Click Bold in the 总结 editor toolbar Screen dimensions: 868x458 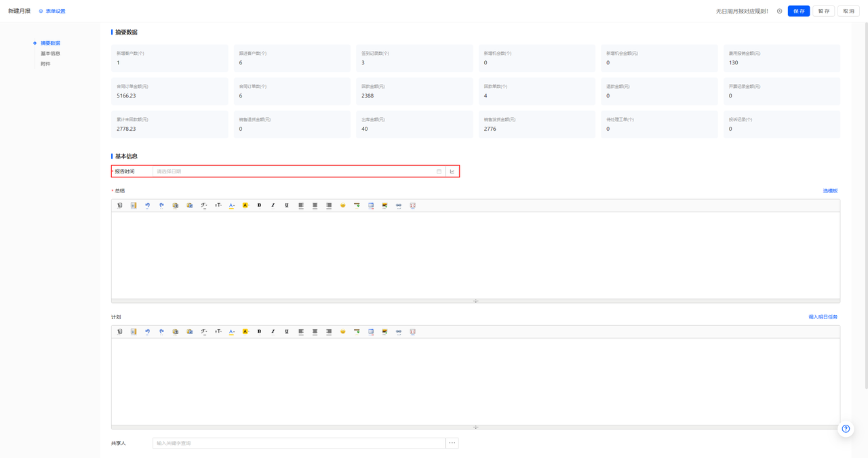click(x=259, y=205)
